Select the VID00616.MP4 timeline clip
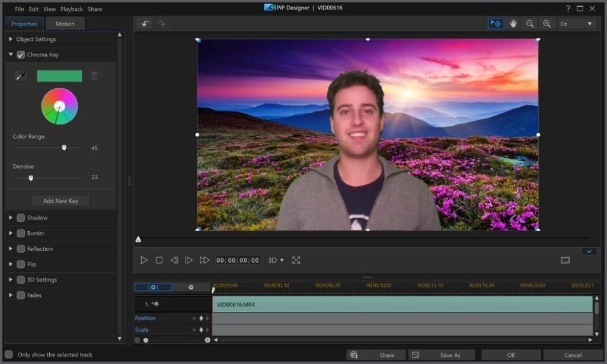The width and height of the screenshot is (607, 364). pos(402,304)
